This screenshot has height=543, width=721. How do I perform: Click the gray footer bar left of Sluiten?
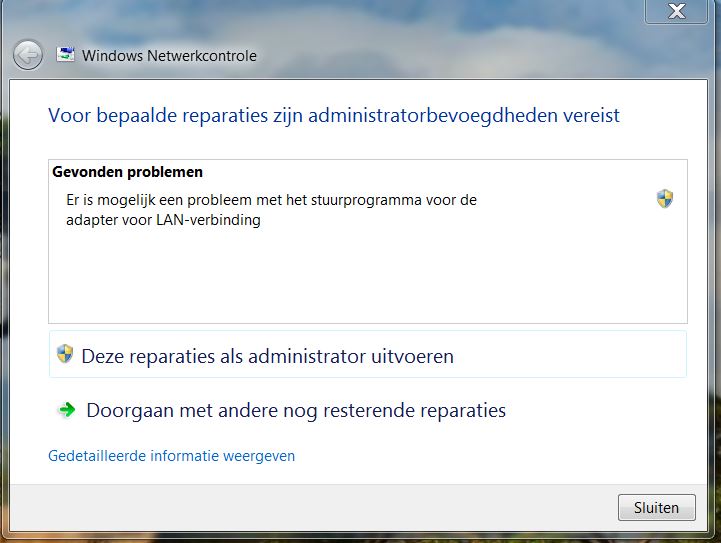pyautogui.click(x=313, y=508)
